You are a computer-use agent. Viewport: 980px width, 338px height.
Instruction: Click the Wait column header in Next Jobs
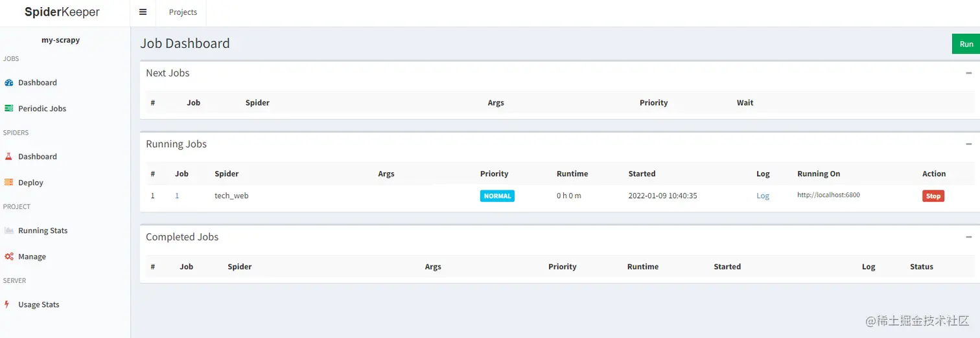click(x=745, y=102)
